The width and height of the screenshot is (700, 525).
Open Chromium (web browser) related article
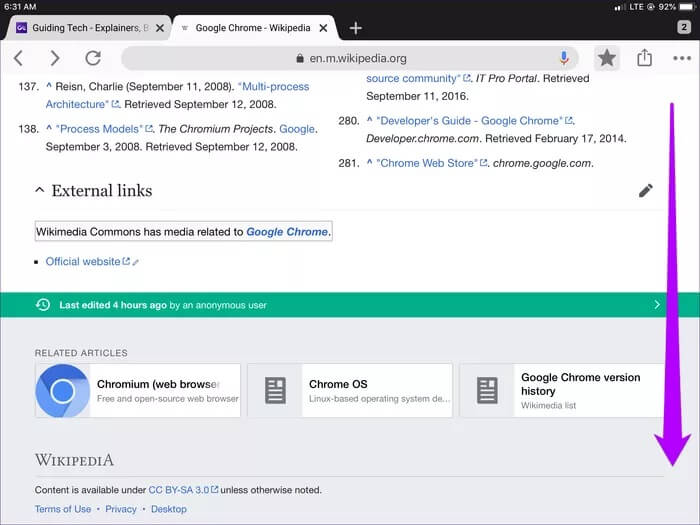pos(138,391)
